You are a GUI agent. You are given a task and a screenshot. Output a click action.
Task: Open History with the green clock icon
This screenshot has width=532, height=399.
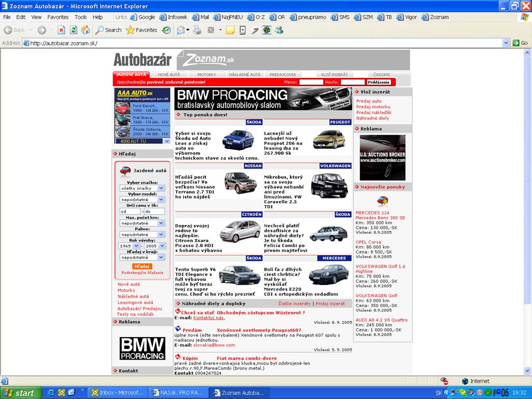166,30
